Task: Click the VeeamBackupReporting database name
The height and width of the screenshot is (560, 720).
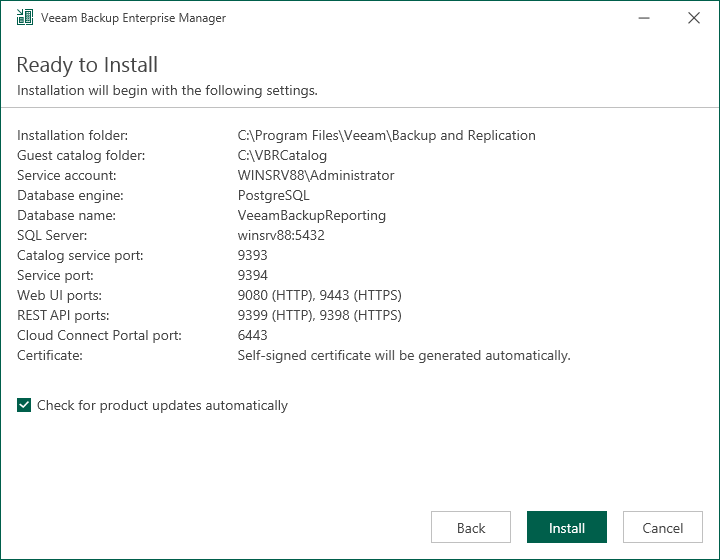Action: click(x=311, y=215)
